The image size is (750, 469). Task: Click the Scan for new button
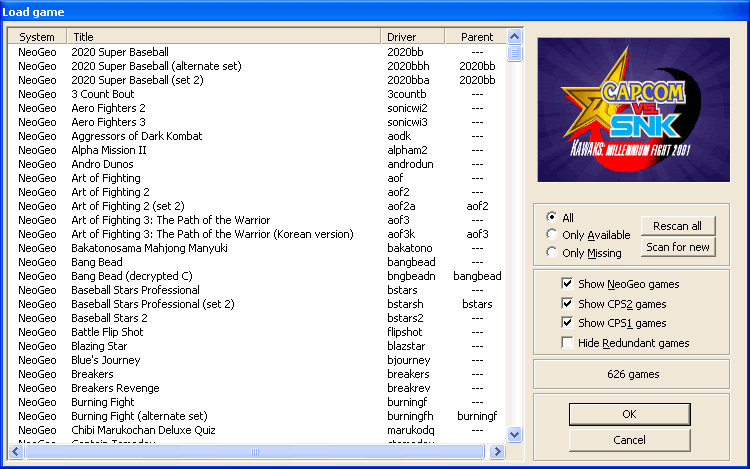678,247
